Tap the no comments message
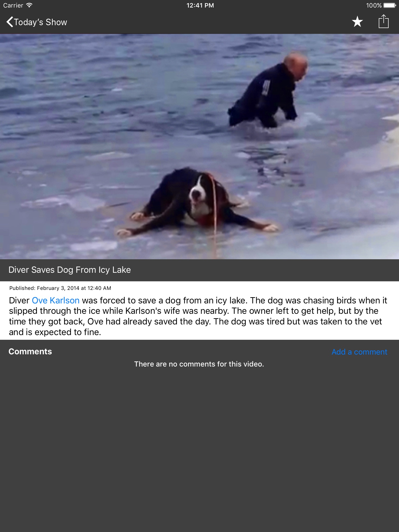Screen dimensions: 399x532 pyautogui.click(x=199, y=364)
